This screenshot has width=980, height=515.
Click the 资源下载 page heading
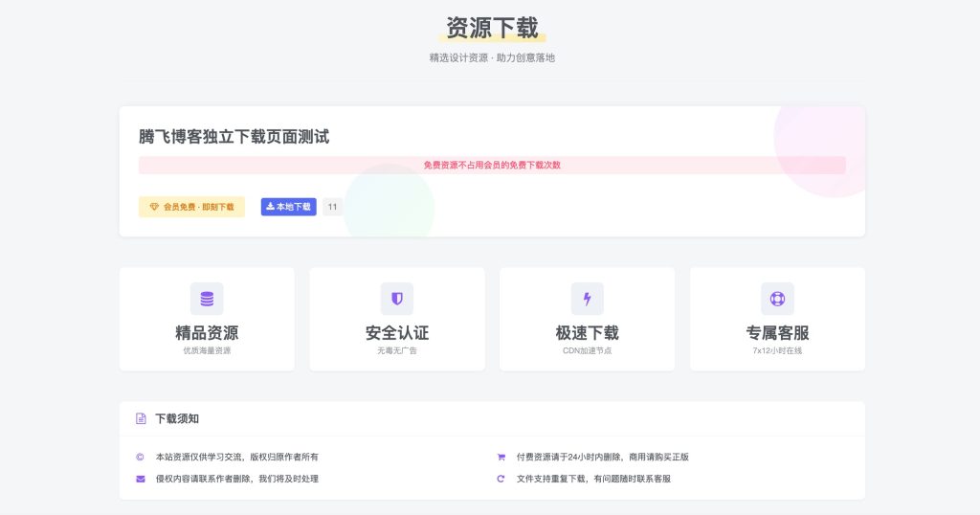(x=492, y=28)
